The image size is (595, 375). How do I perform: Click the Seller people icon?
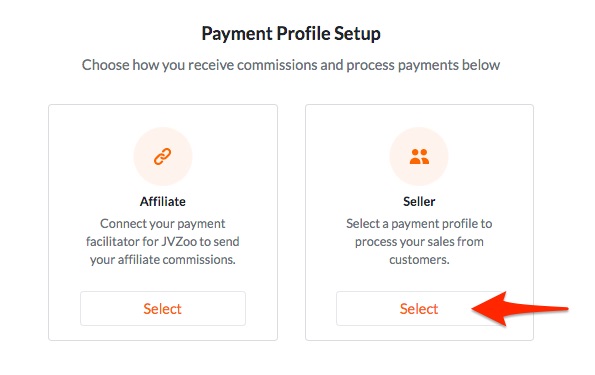(x=419, y=156)
